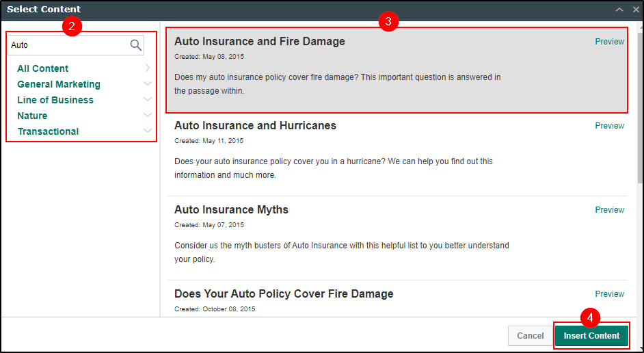
Task: Click the myth busters description text
Action: 342,252
